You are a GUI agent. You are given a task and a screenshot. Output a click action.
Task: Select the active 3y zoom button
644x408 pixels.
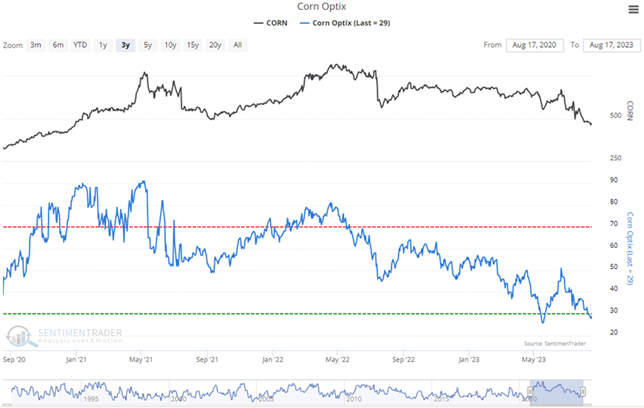[125, 45]
